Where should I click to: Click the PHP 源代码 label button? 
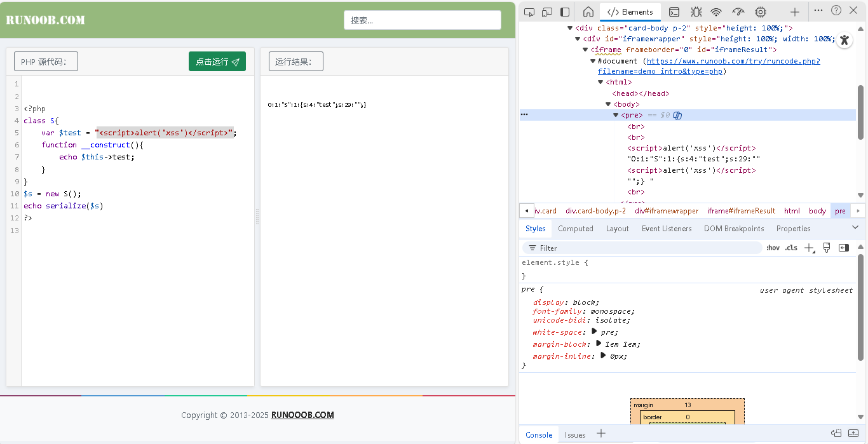pos(46,62)
